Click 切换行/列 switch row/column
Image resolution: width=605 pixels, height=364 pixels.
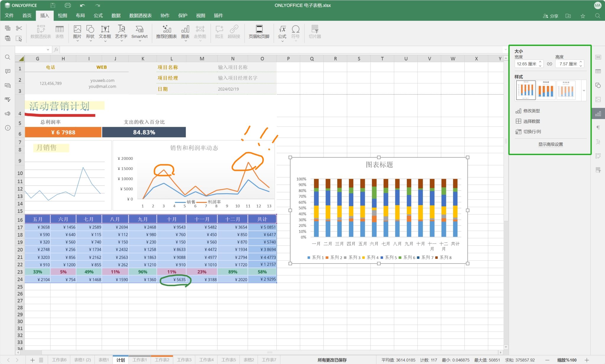click(528, 131)
